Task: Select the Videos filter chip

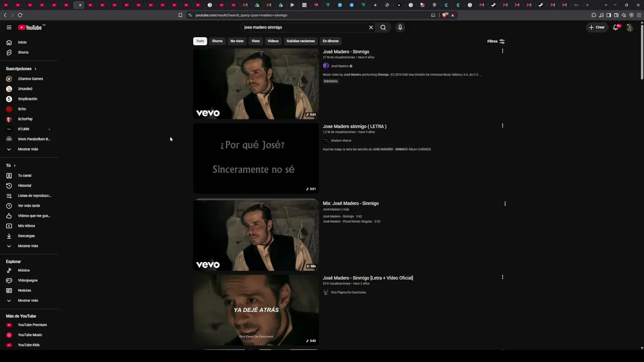Action: (273, 41)
